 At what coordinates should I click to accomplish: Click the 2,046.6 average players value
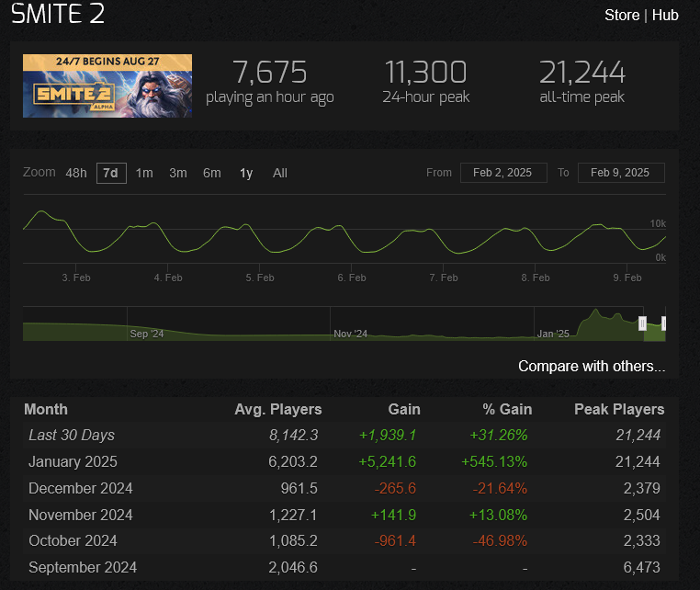tap(293, 568)
